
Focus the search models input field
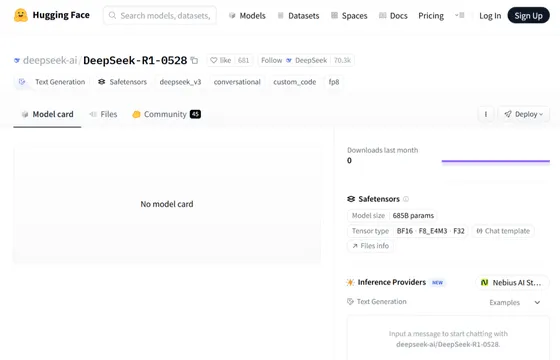coord(160,15)
